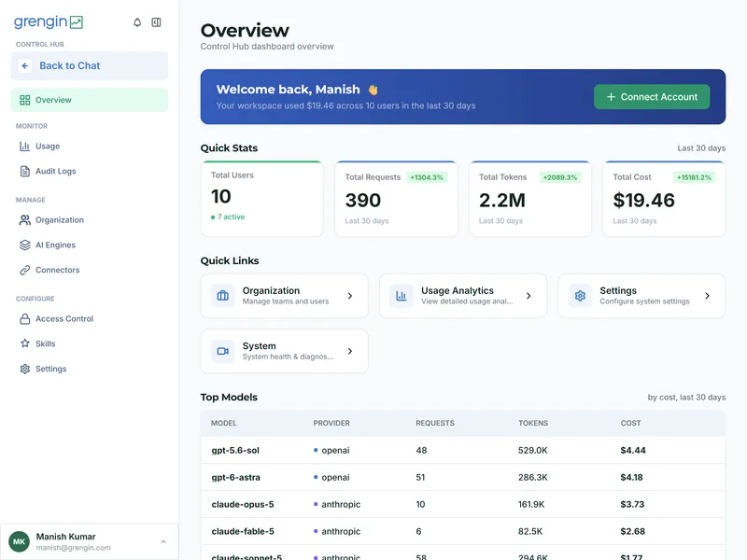Click the Organization briefcase icon in Quick Links

pos(222,296)
